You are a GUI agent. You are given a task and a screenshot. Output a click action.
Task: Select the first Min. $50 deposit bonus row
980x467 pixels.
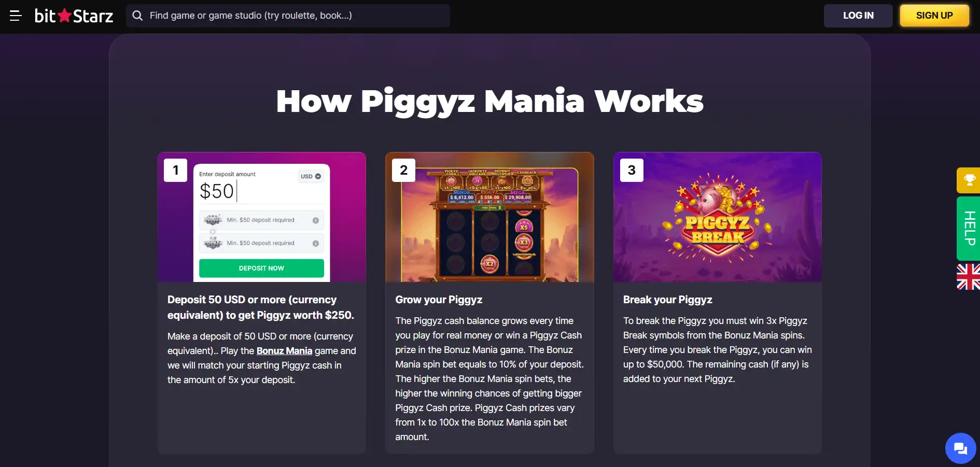point(260,220)
